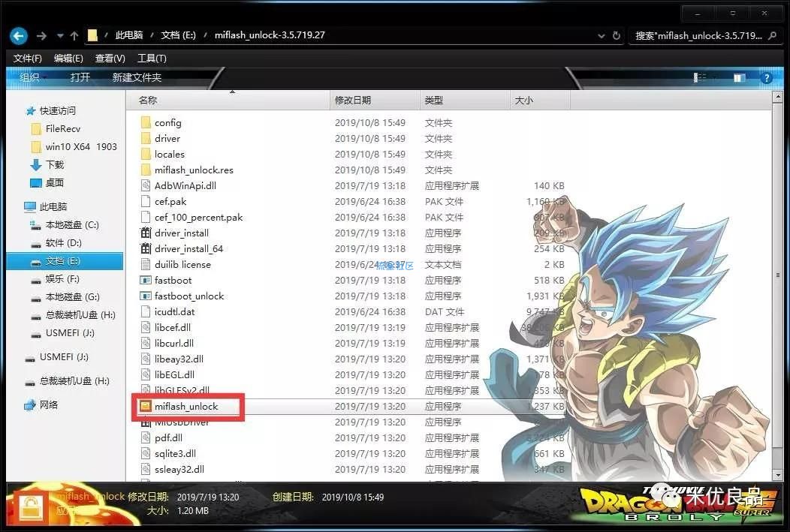Select the fastboot application icon
This screenshot has width=790, height=532.
(146, 281)
